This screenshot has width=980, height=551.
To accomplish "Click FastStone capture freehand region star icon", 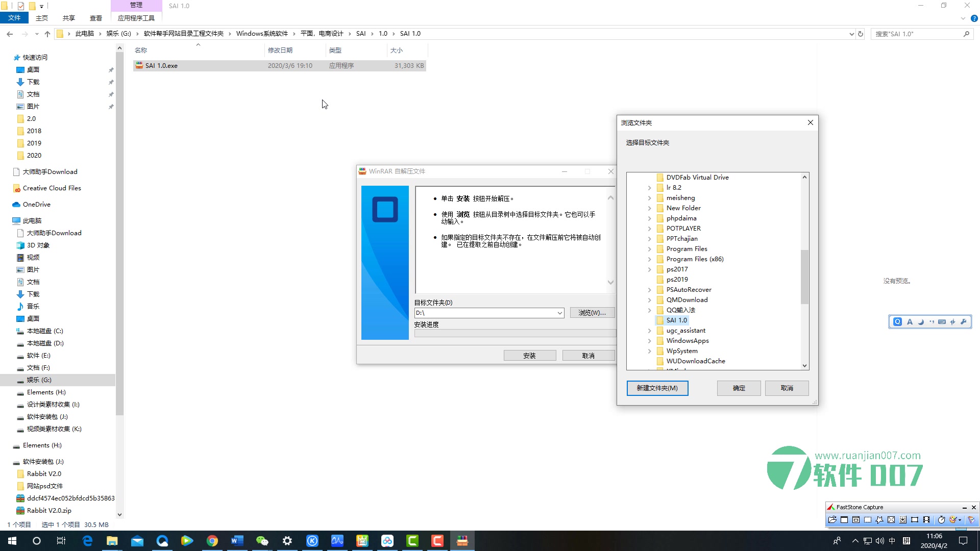I will coord(879,520).
